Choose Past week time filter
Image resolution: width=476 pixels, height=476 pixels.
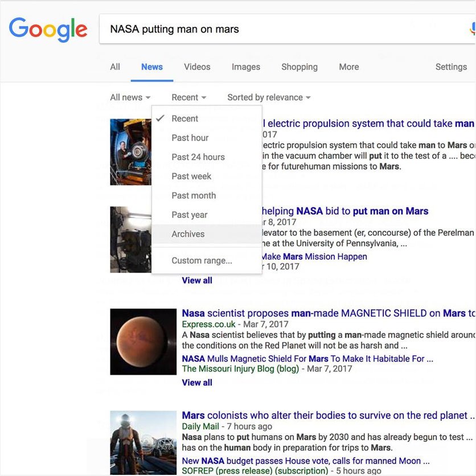tap(207, 177)
